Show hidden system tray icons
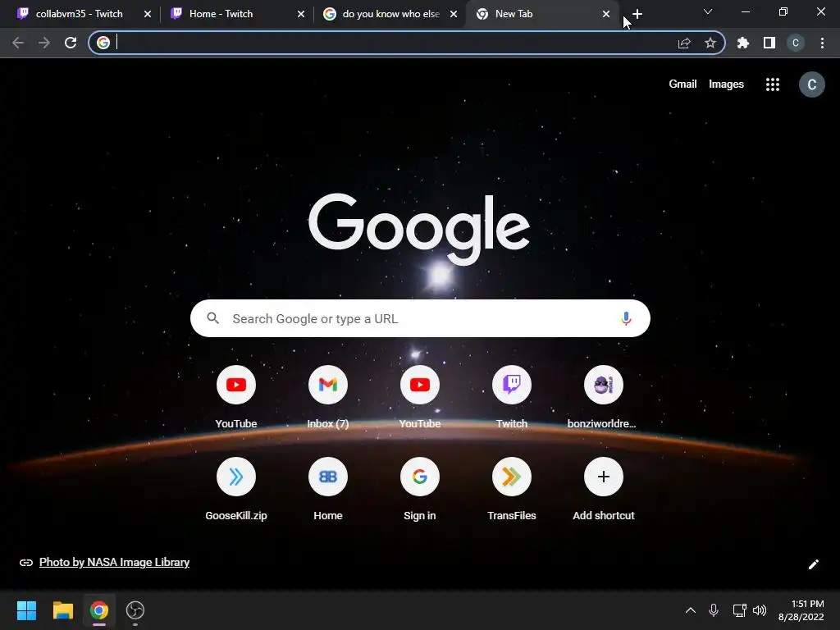The image size is (840, 630). coord(691,610)
